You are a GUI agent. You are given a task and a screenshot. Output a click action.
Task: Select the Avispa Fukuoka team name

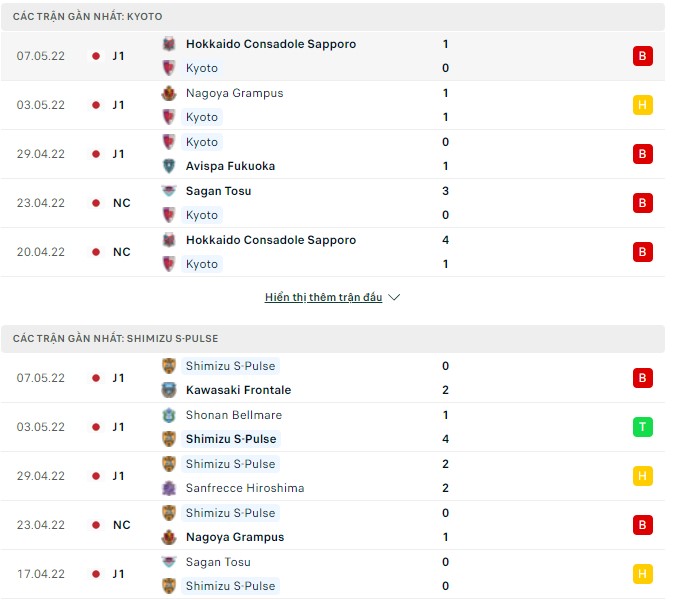point(230,166)
